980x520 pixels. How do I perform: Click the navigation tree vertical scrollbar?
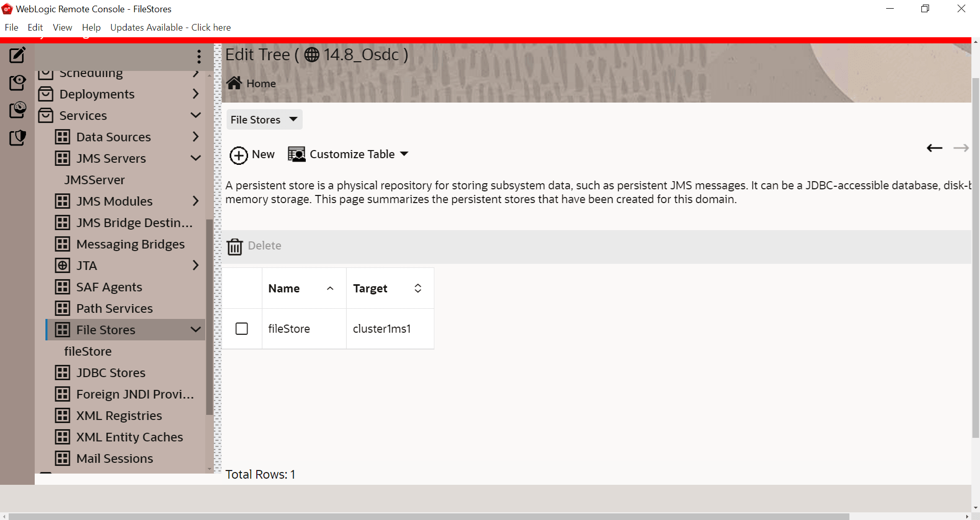coord(209,316)
